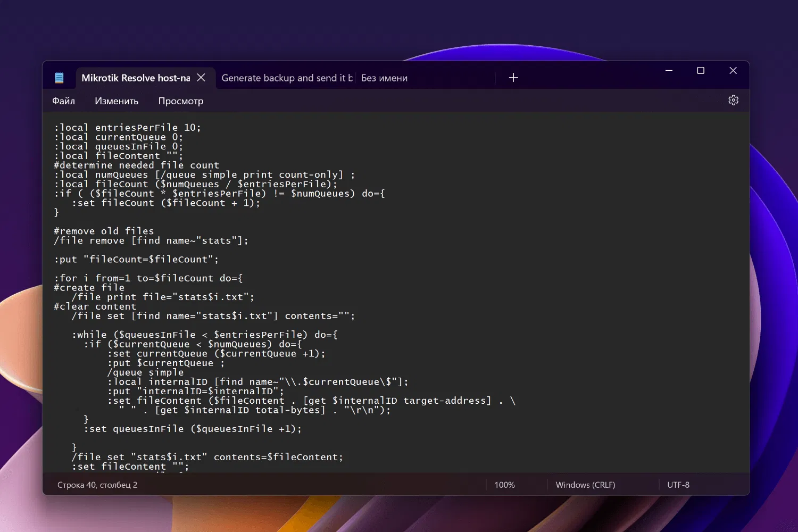Screen dimensions: 798x532
Task: Place cursor on the #remove old files line
Action: point(104,231)
